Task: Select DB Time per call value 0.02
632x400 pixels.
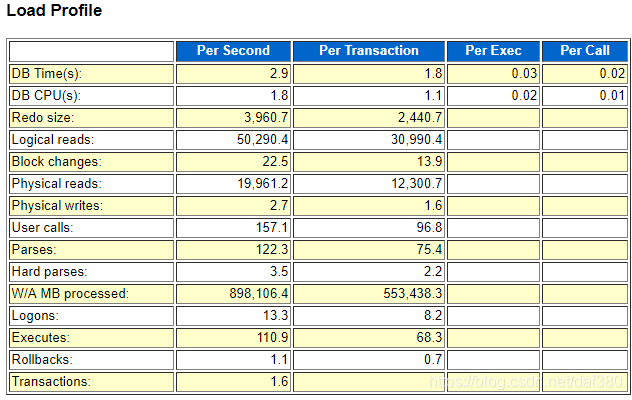Action: point(612,73)
